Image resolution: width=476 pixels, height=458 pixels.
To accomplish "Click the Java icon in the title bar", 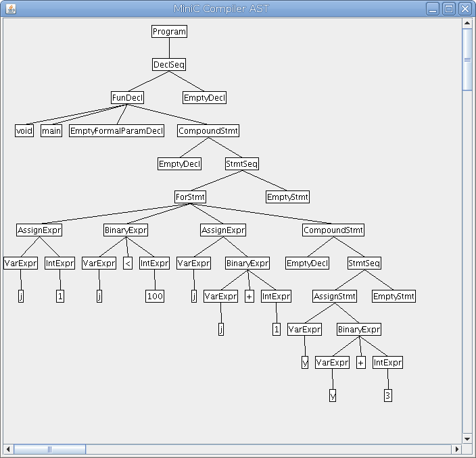I will point(9,9).
